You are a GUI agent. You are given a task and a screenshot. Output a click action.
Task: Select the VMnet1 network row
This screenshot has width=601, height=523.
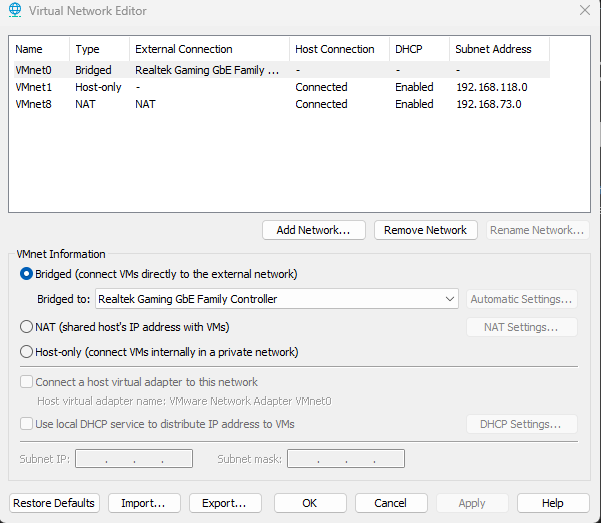[282, 87]
